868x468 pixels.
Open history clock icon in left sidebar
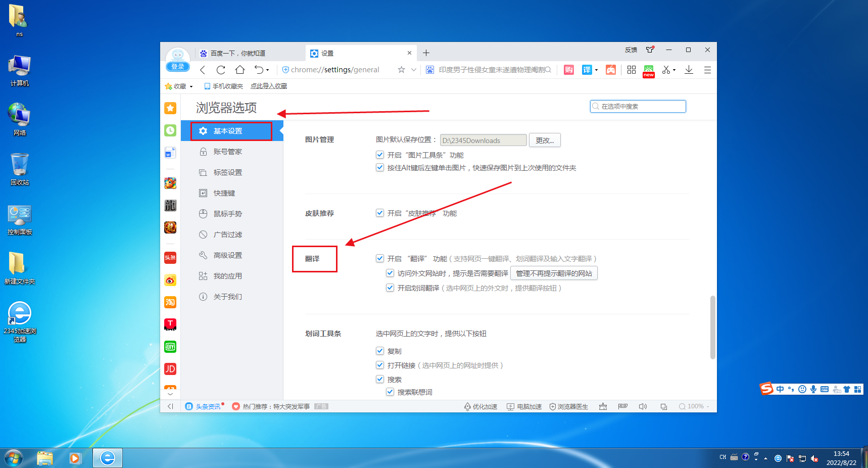click(x=170, y=130)
